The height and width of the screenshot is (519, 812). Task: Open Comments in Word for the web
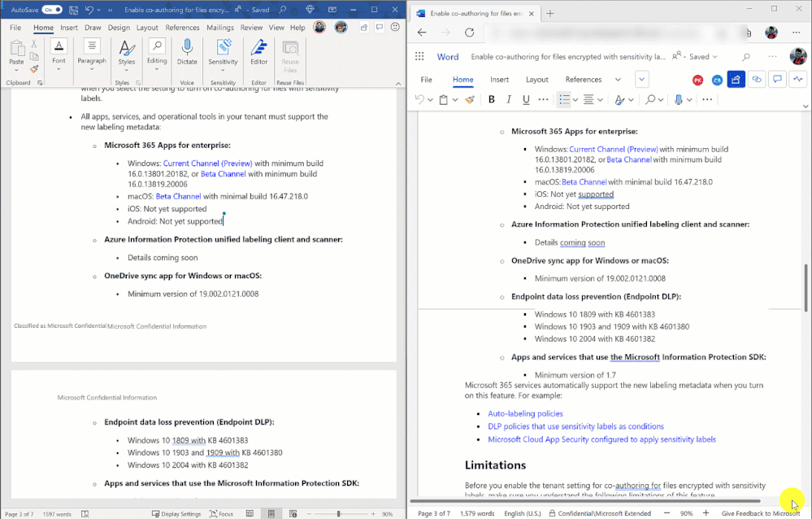[777, 80]
